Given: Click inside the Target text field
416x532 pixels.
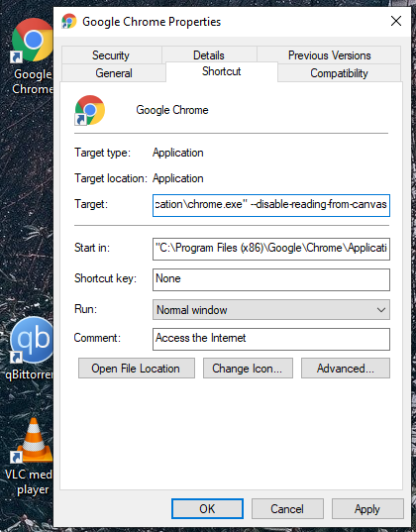Looking at the screenshot, I should click(x=271, y=205).
